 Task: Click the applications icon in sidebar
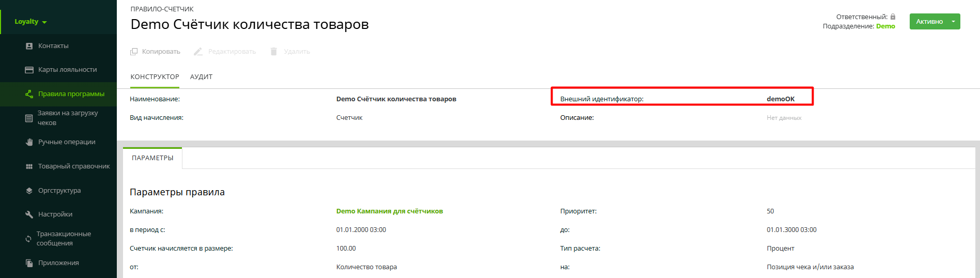click(29, 263)
